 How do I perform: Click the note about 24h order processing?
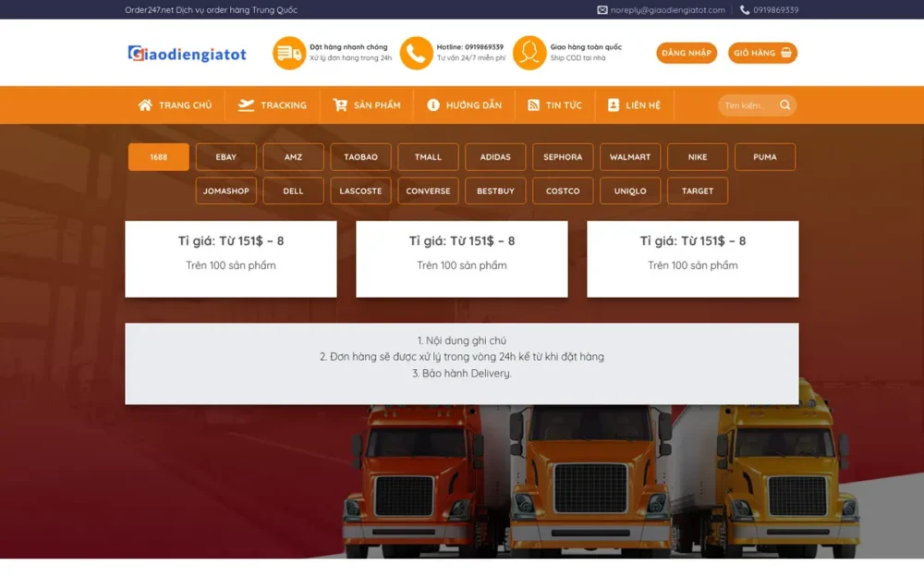461,357
